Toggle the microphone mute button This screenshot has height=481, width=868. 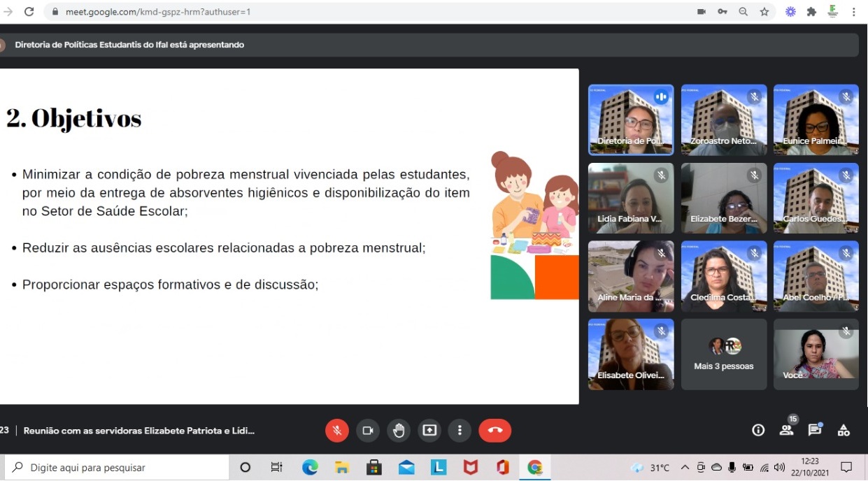pyautogui.click(x=337, y=431)
